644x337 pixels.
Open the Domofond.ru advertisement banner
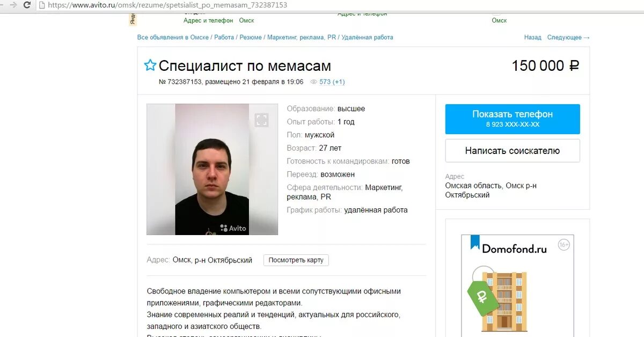[x=517, y=283]
